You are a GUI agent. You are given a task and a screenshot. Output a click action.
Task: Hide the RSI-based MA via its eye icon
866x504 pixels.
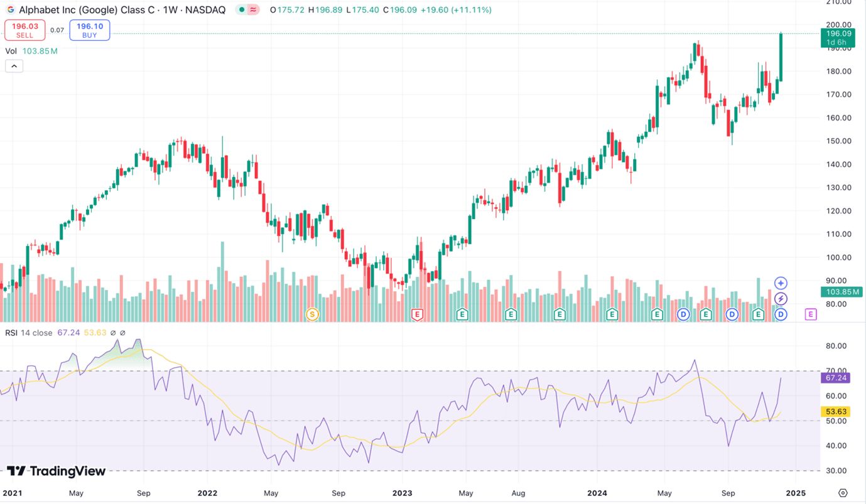click(122, 333)
